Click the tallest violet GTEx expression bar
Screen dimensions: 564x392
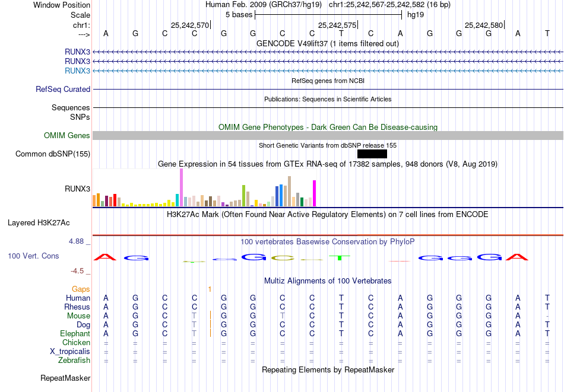click(181, 187)
